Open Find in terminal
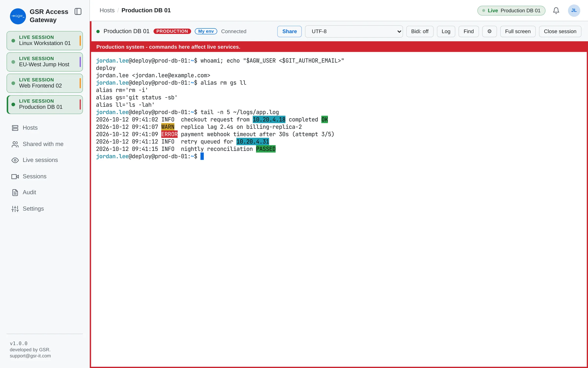This screenshot has height=368, width=588. pos(468,31)
